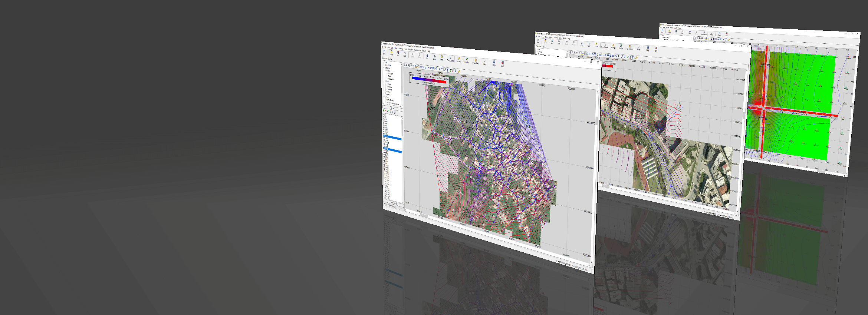Click Calculations icon in Water Networks toolbar
The height and width of the screenshot is (315, 868).
[450, 59]
